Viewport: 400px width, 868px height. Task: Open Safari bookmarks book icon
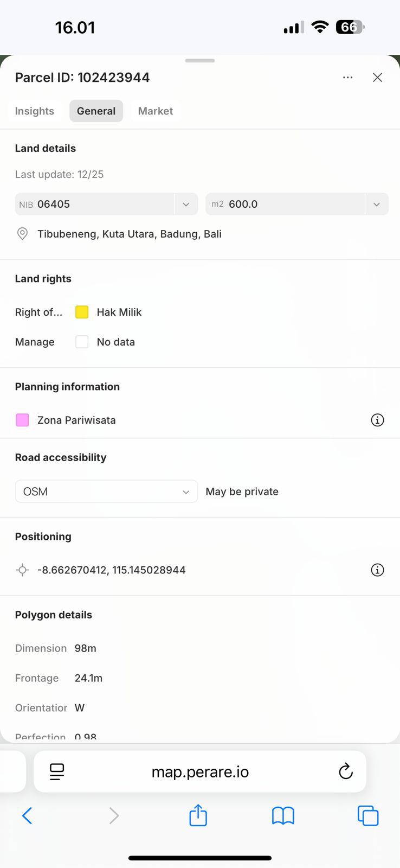click(283, 815)
